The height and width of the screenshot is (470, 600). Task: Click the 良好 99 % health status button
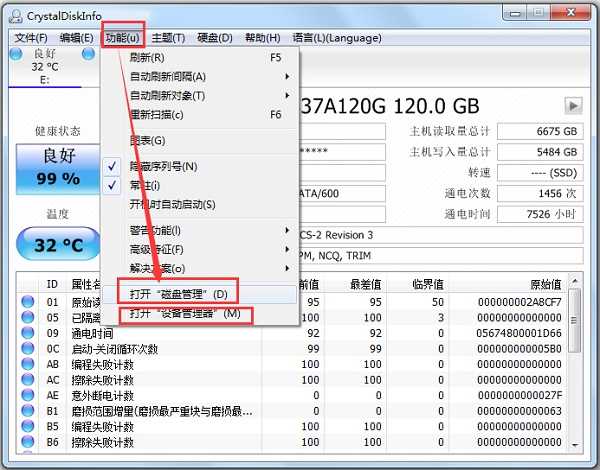click(58, 169)
